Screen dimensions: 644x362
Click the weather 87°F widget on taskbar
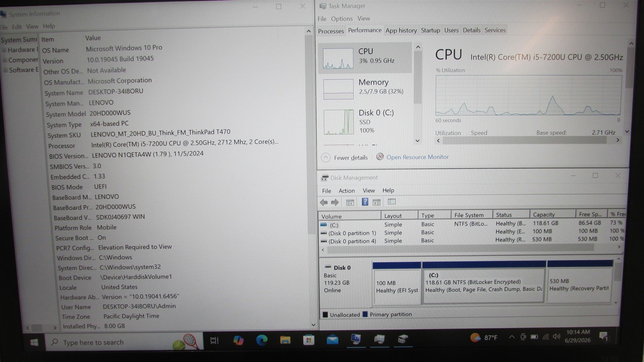[484, 337]
